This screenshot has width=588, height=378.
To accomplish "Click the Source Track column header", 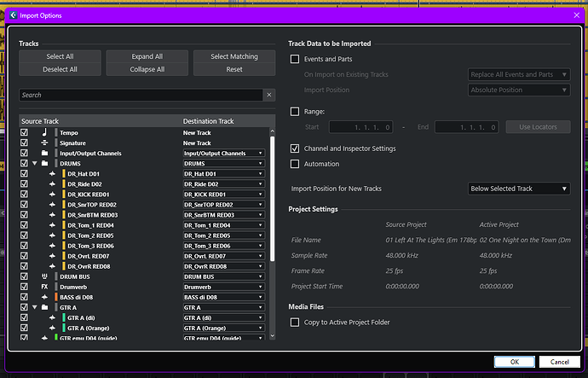I will point(40,121).
